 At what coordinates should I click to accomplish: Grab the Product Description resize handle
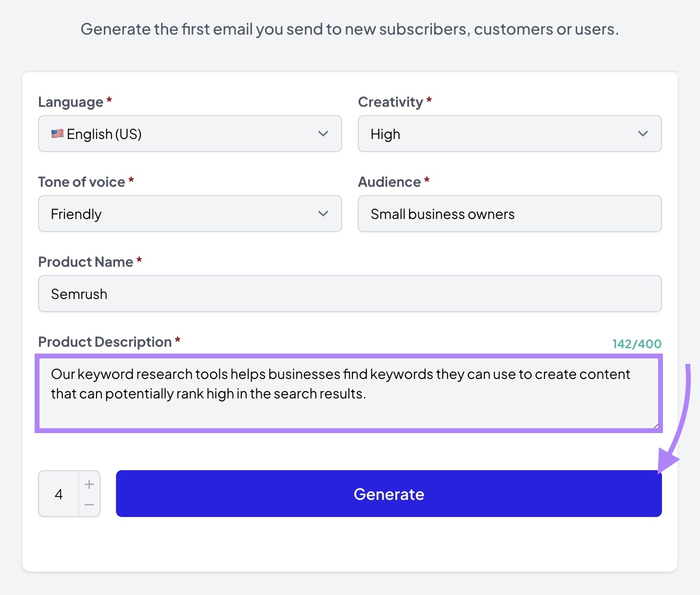pos(656,426)
